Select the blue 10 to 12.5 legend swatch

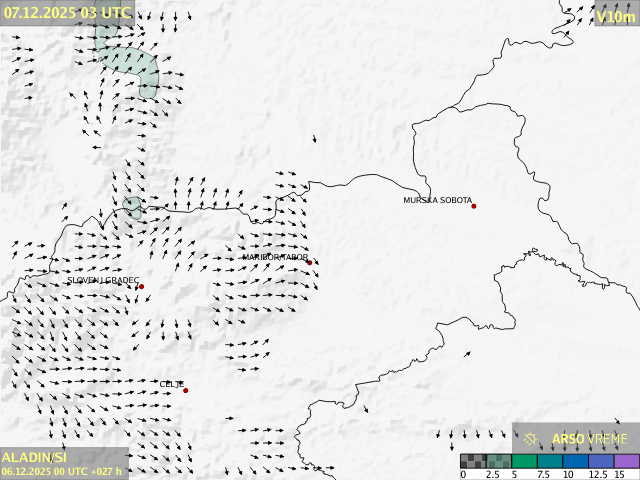click(x=576, y=461)
